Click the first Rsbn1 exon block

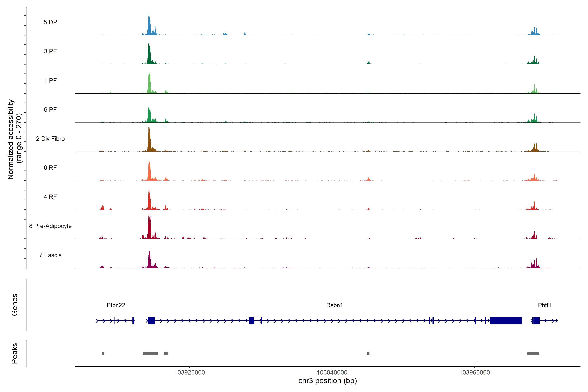[x=151, y=320]
